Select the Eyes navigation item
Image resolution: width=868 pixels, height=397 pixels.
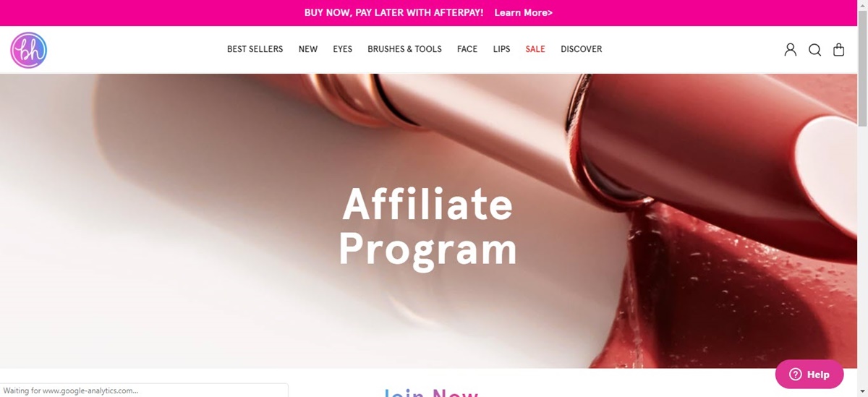(343, 49)
